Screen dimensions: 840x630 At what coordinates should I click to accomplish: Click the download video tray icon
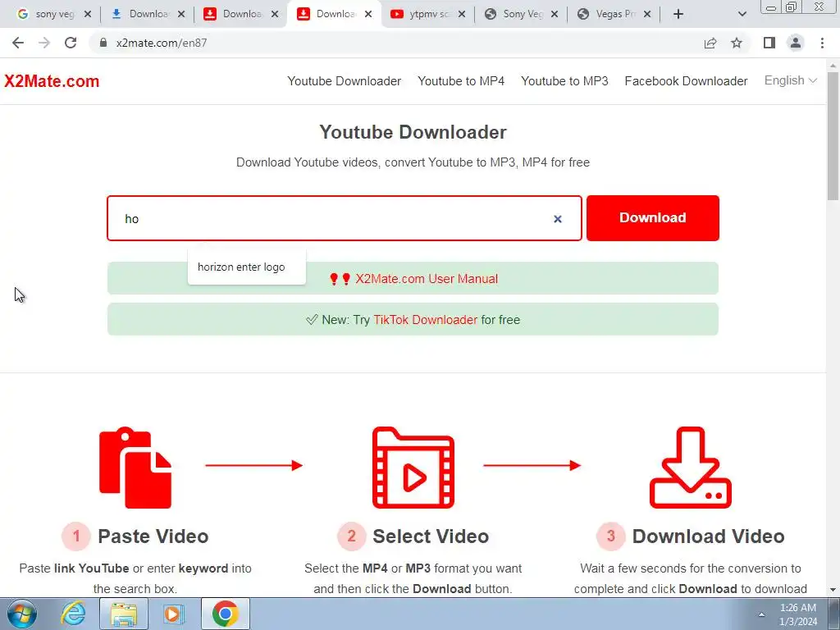tap(690, 467)
